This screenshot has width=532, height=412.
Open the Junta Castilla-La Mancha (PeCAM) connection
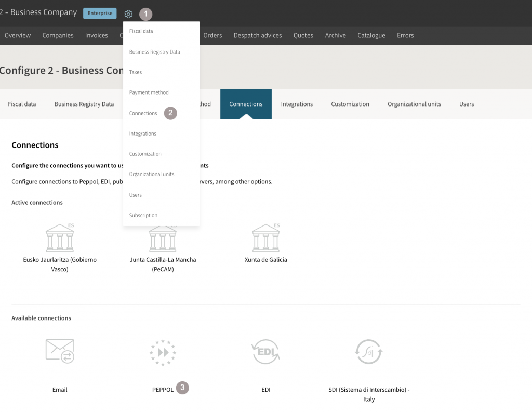click(163, 237)
